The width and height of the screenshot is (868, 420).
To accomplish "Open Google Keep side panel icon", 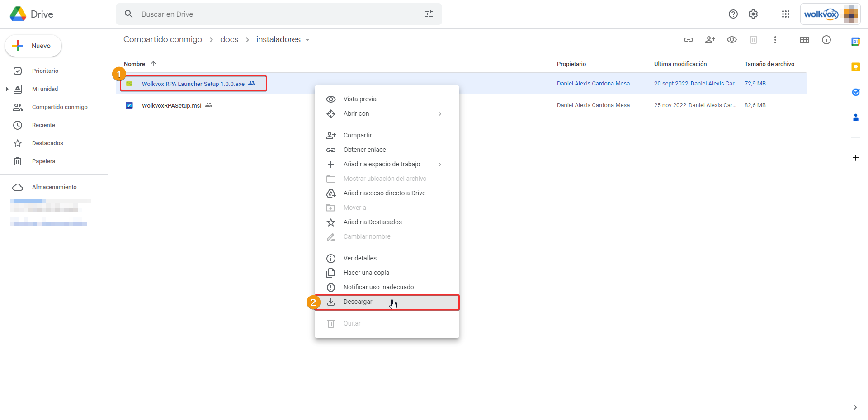I will (x=856, y=67).
